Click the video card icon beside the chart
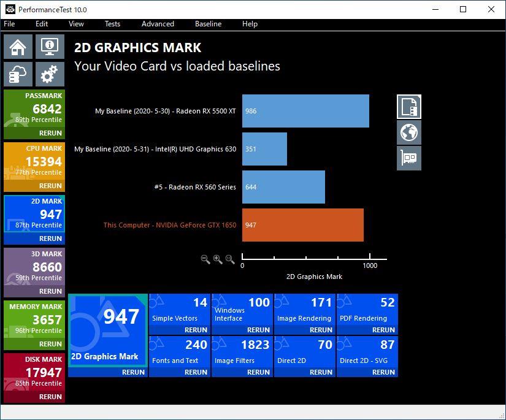506x420 pixels. 409,158
